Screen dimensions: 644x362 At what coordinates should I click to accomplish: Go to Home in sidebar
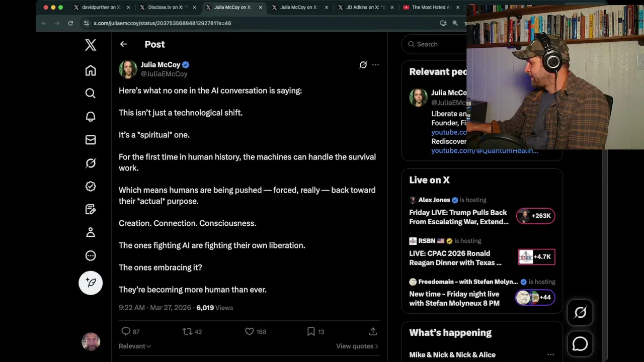point(91,70)
